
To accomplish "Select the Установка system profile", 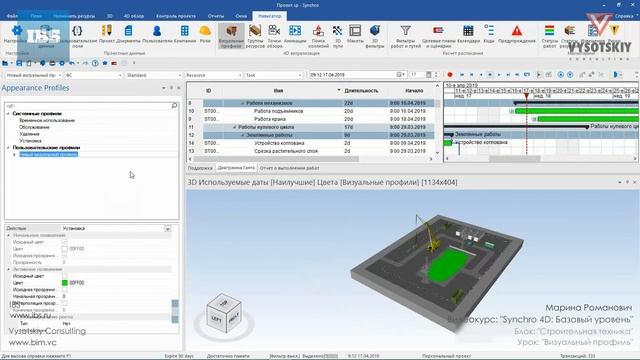I will point(30,141).
